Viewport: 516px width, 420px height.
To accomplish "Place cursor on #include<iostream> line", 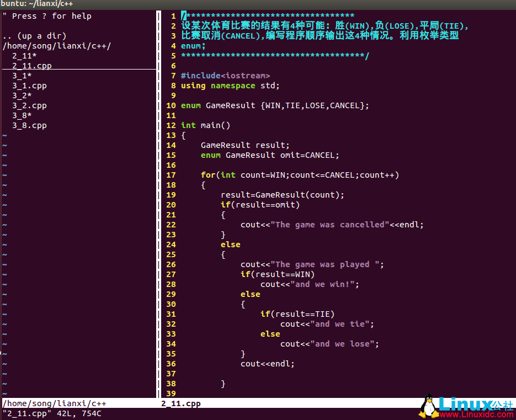I will click(225, 76).
